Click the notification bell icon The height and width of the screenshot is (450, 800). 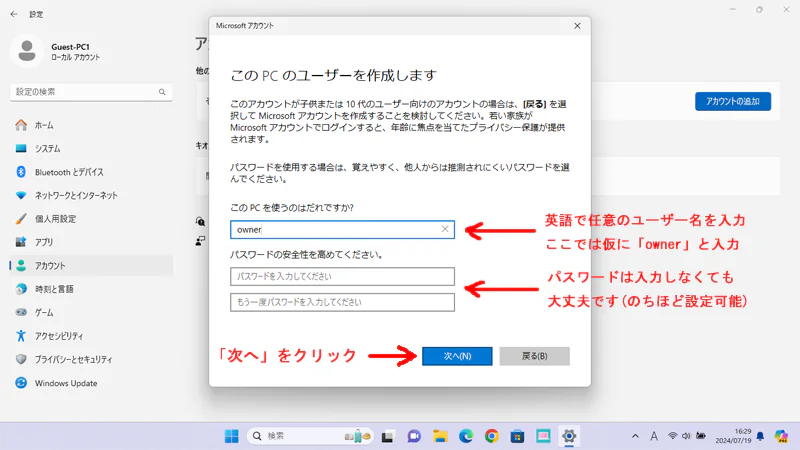click(760, 436)
